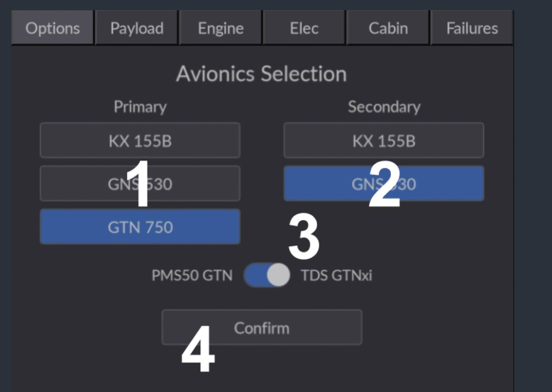
Task: Open the Failures tab
Action: [472, 28]
